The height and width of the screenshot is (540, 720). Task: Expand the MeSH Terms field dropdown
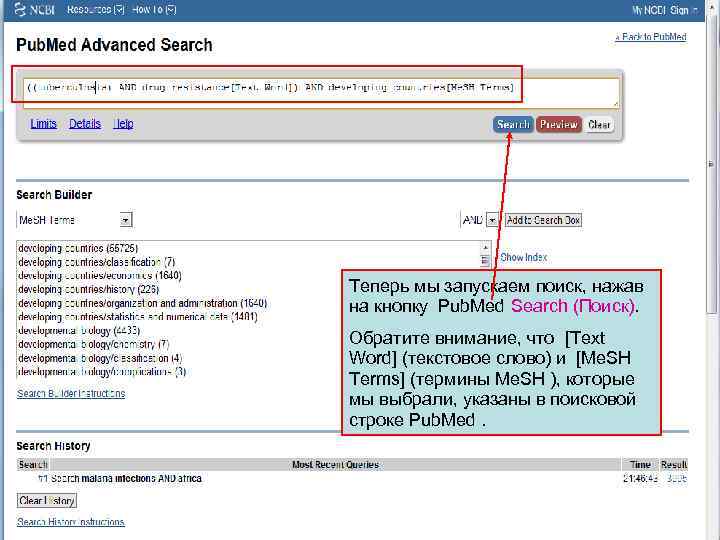pyautogui.click(x=126, y=220)
